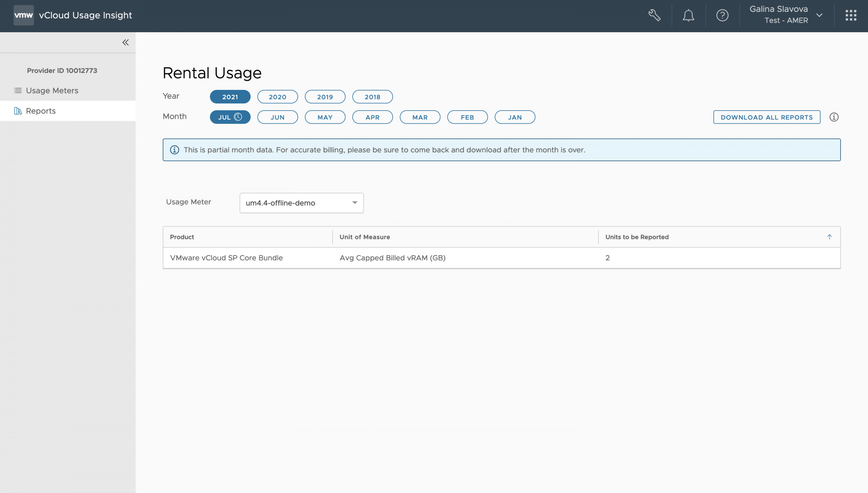Select the JUN month pill
This screenshot has height=493, width=868.
pos(277,117)
